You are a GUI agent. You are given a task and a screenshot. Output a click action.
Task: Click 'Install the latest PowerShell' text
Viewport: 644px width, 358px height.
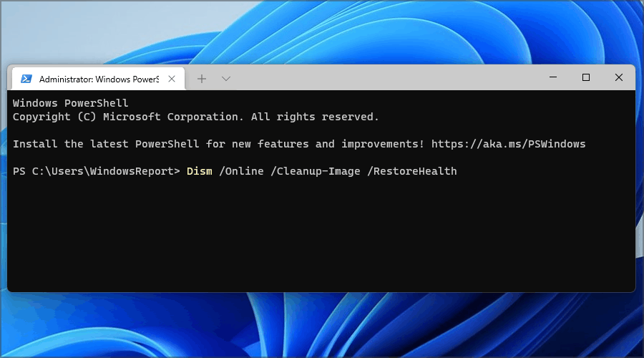coord(106,144)
